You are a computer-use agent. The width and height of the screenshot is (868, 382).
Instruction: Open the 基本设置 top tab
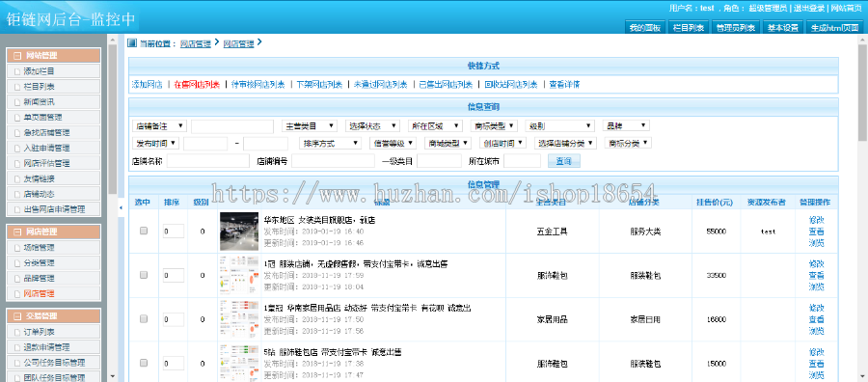pos(783,27)
